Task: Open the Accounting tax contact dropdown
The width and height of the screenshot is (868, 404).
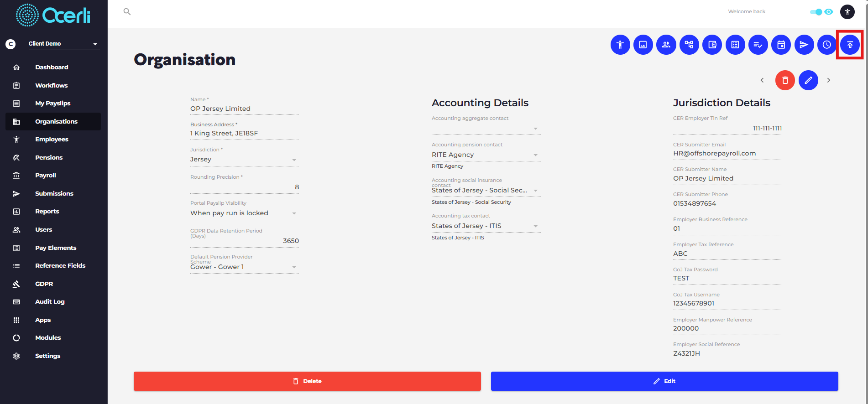Action: [486, 226]
